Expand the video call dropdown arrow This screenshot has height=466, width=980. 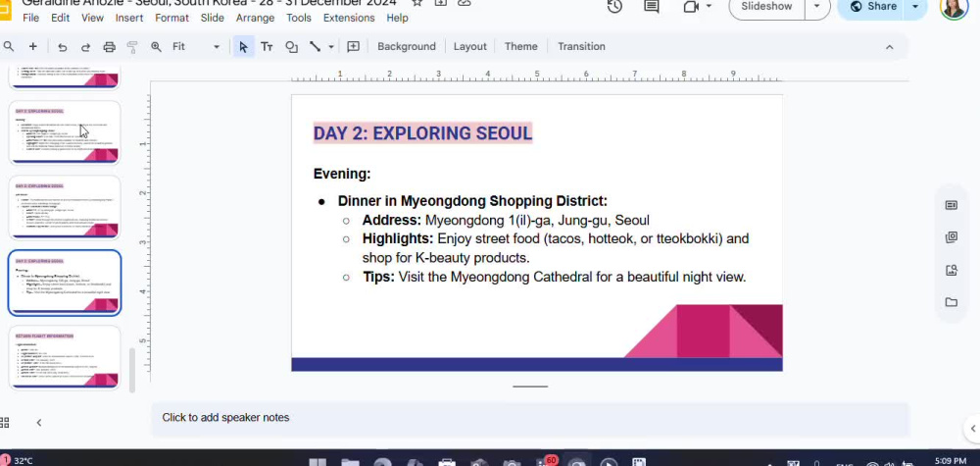(709, 6)
